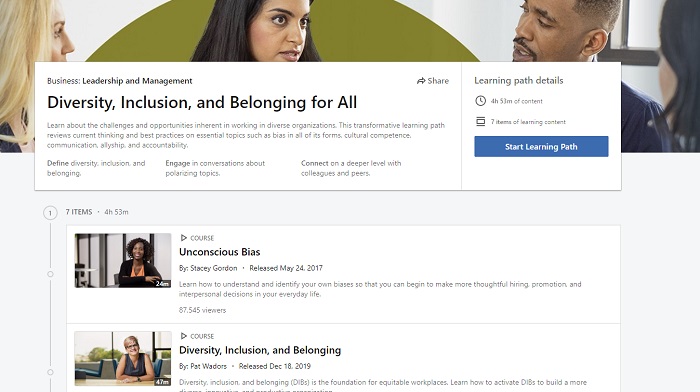Click 4h 53m of content text

click(x=517, y=101)
